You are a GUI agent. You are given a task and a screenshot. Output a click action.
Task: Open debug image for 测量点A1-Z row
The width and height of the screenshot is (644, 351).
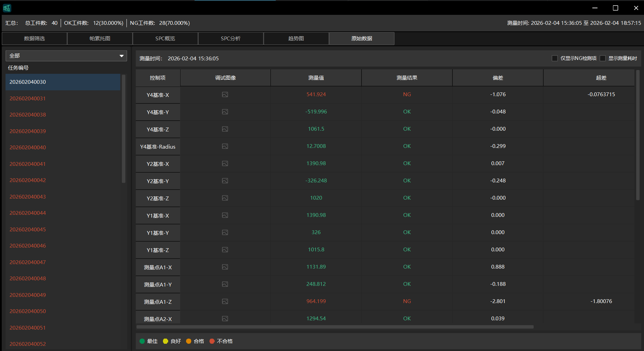[x=225, y=301]
